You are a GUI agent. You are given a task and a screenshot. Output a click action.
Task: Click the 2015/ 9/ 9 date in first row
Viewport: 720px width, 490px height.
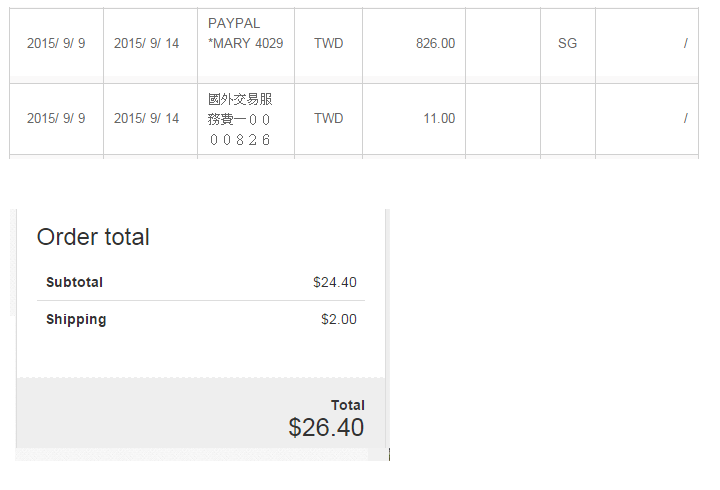[56, 43]
